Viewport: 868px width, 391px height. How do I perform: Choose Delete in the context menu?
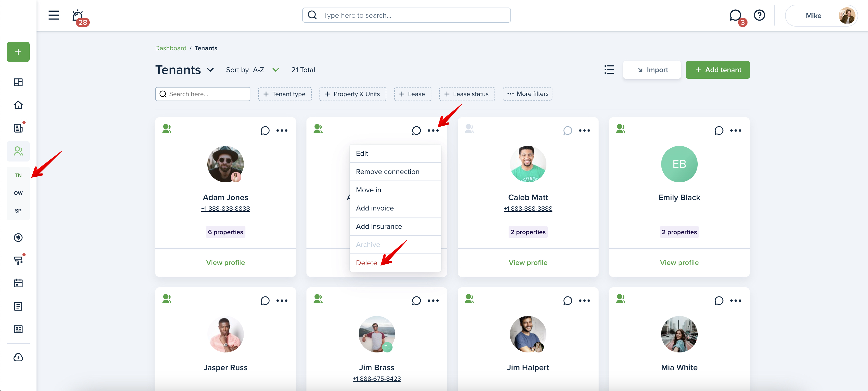(x=395, y=263)
